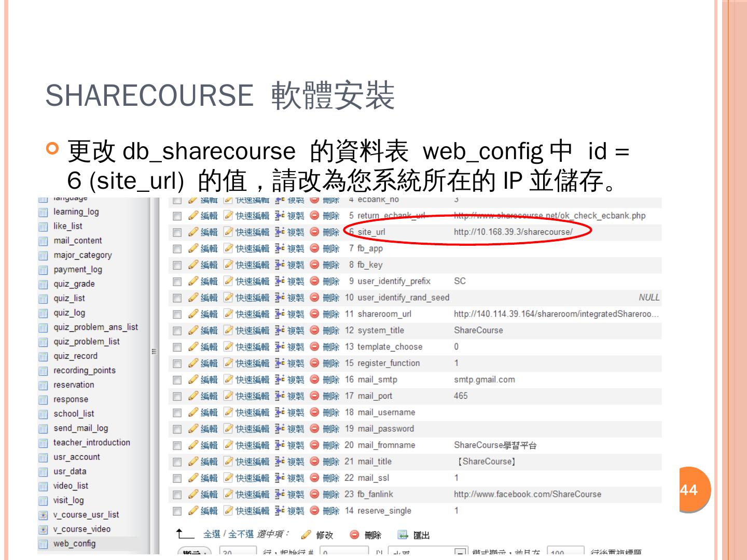Click the export icon below the table
The image size is (747, 560).
[403, 535]
